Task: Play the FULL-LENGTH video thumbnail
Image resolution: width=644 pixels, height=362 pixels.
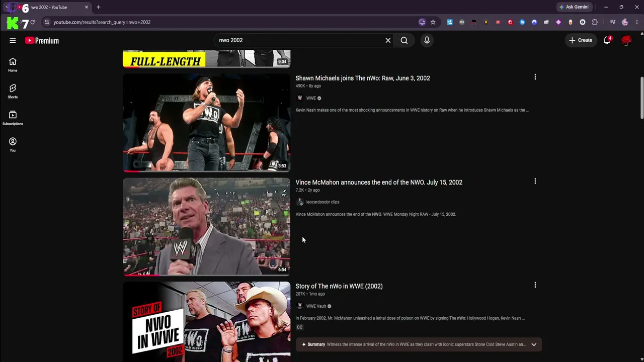Action: (x=206, y=59)
